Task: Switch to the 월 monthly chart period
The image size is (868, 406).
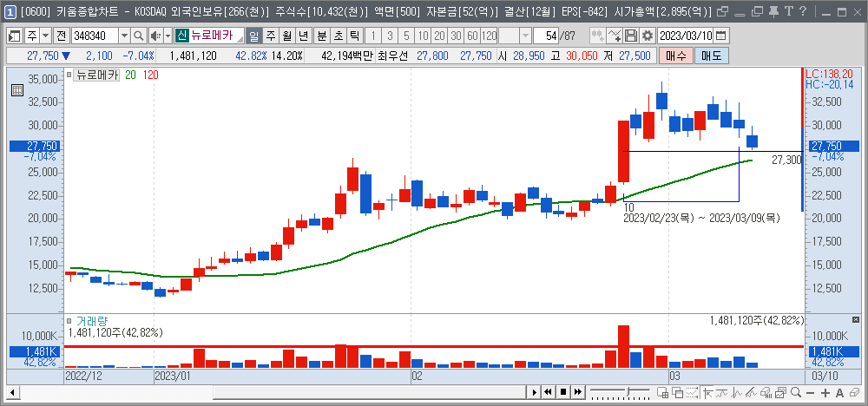Action: (286, 36)
